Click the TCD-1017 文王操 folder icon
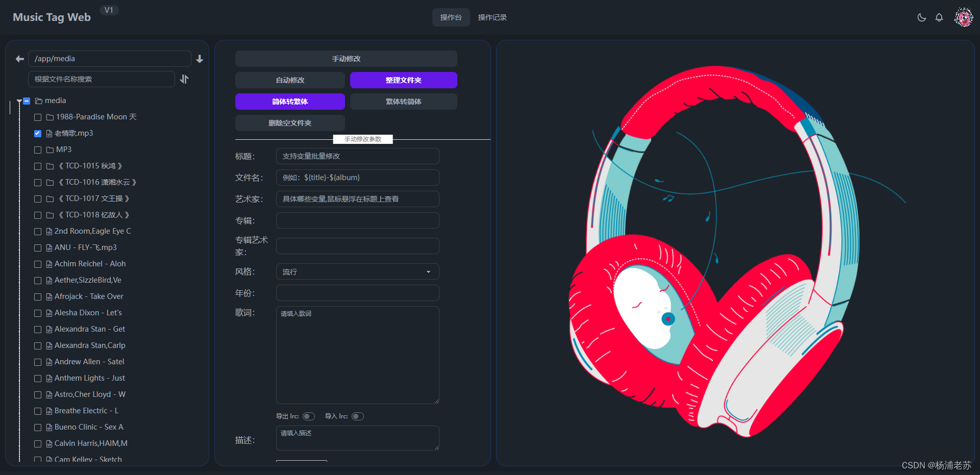The height and width of the screenshot is (475, 980). point(50,199)
